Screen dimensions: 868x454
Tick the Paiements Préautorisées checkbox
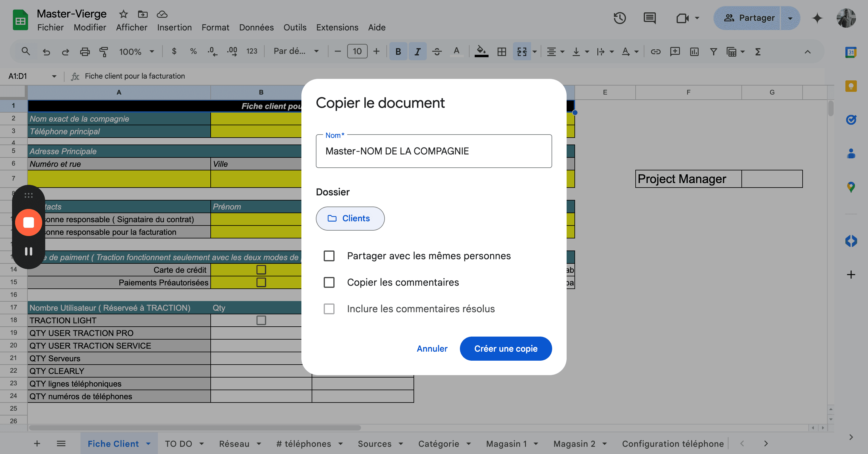click(x=261, y=282)
